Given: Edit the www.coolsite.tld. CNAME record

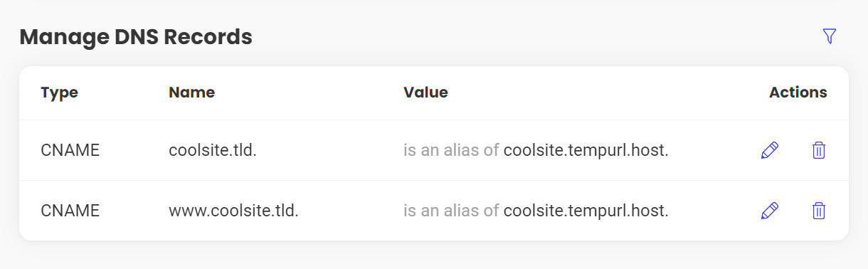Looking at the screenshot, I should click(x=770, y=211).
